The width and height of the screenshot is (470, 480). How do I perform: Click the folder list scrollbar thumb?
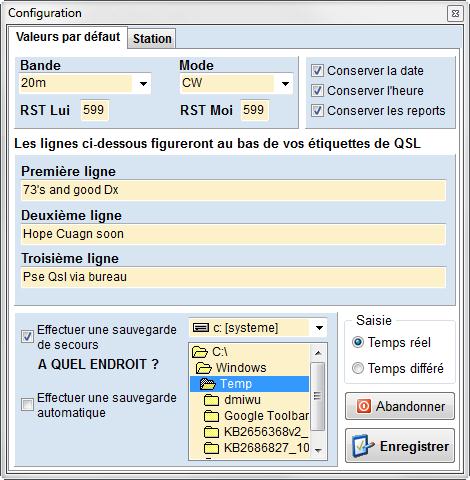coord(317,396)
